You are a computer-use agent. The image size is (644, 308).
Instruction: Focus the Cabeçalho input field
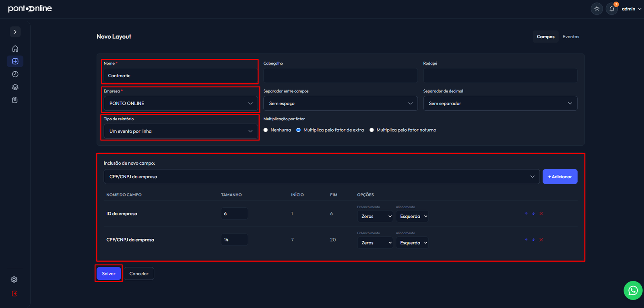(341, 76)
